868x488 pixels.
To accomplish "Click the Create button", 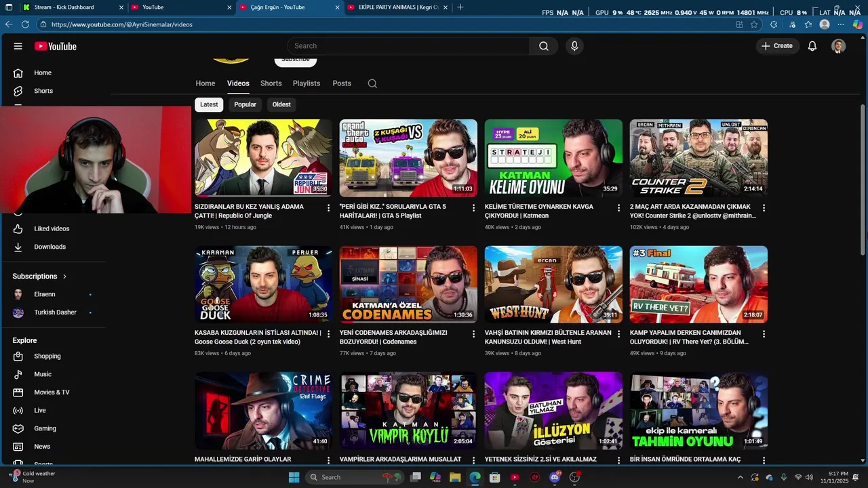I will (777, 46).
